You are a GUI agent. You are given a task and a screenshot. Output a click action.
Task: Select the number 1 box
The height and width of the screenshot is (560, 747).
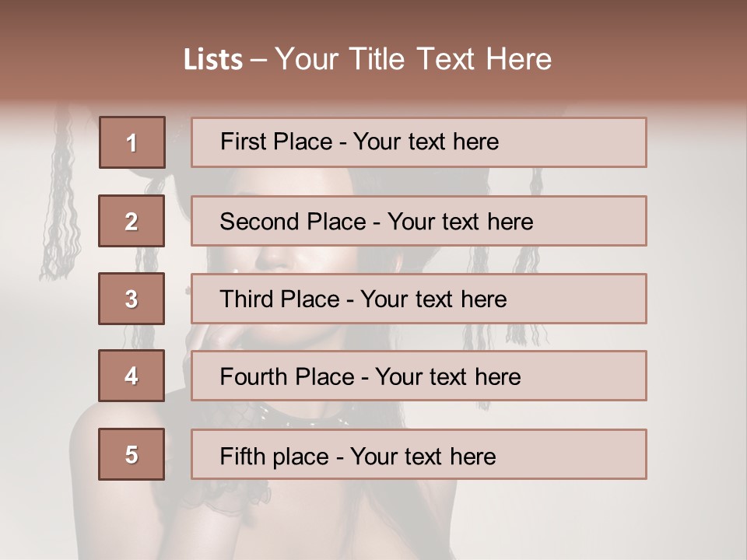(x=132, y=142)
